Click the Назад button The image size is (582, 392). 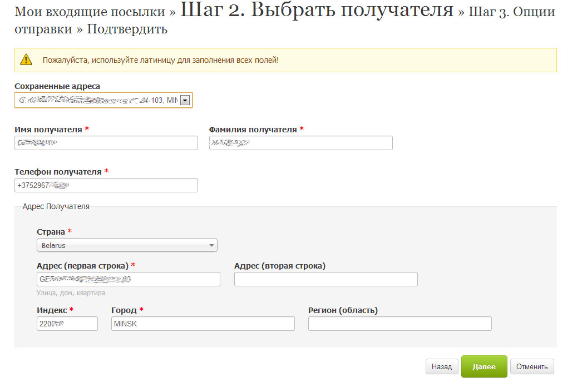(442, 367)
